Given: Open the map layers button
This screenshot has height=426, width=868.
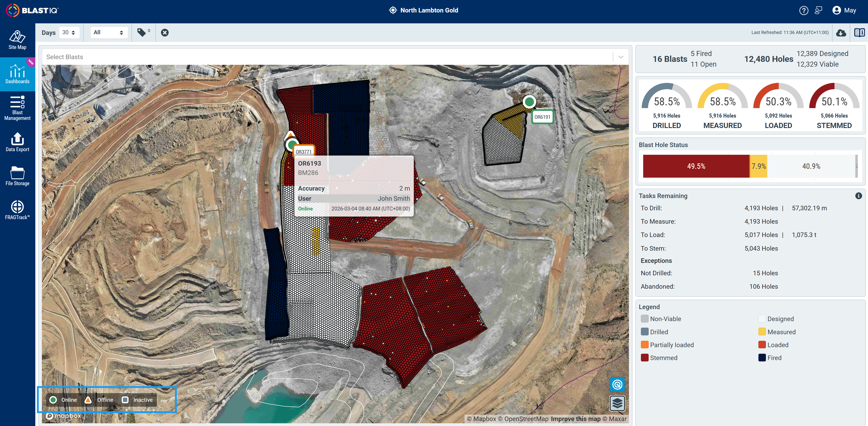Looking at the screenshot, I should [617, 403].
